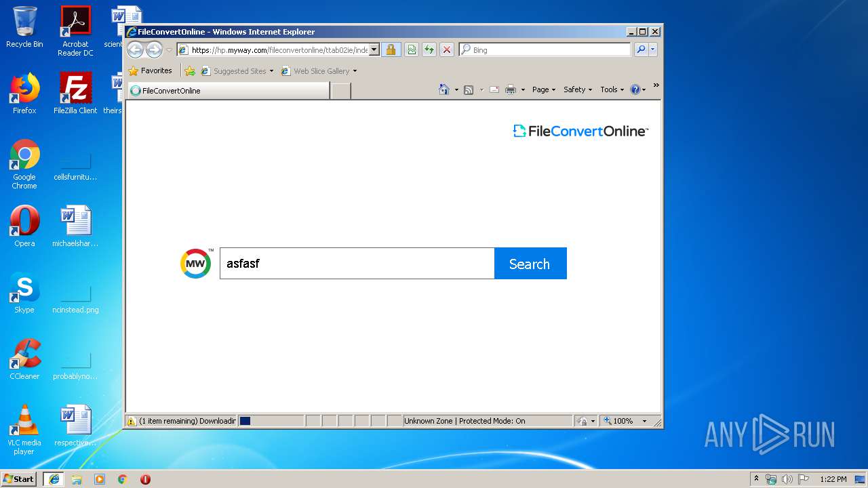The width and height of the screenshot is (868, 488).
Task: Go back using the Back arrow button
Action: [x=135, y=49]
